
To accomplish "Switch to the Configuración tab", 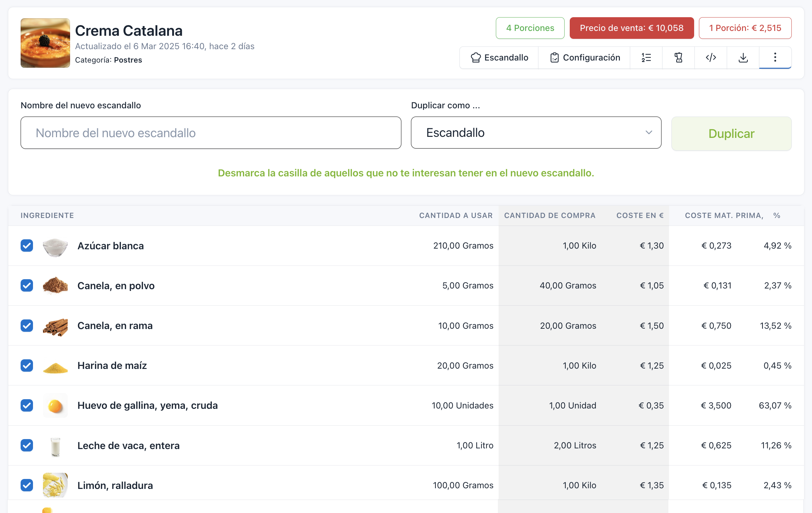I will click(x=585, y=57).
